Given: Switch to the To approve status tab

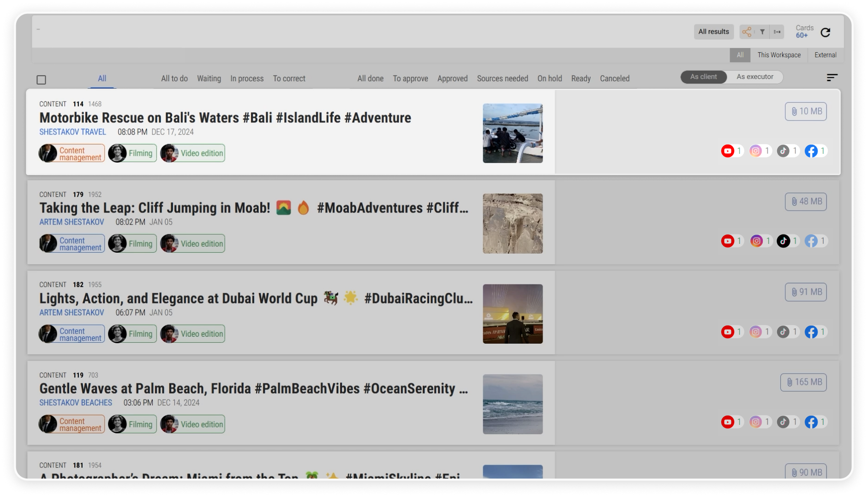Looking at the screenshot, I should pos(410,79).
